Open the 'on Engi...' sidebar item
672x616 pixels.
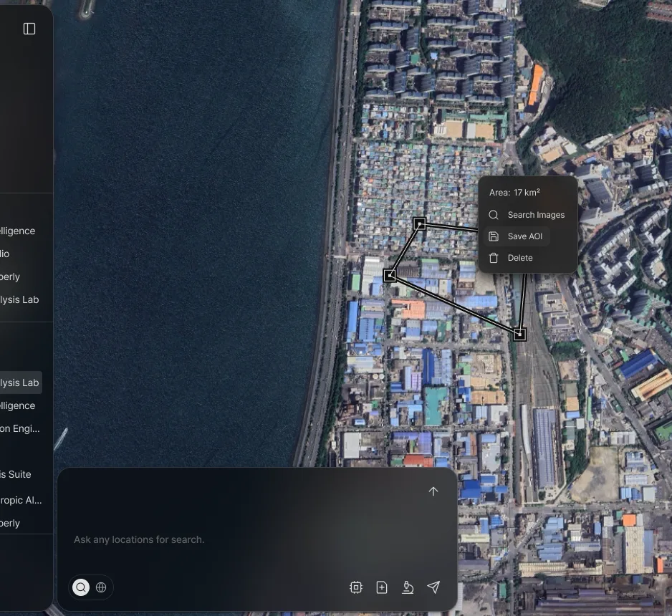coord(20,428)
